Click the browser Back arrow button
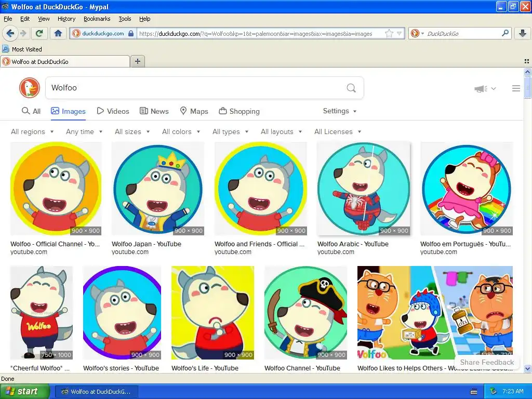The image size is (532, 399). coord(10,33)
